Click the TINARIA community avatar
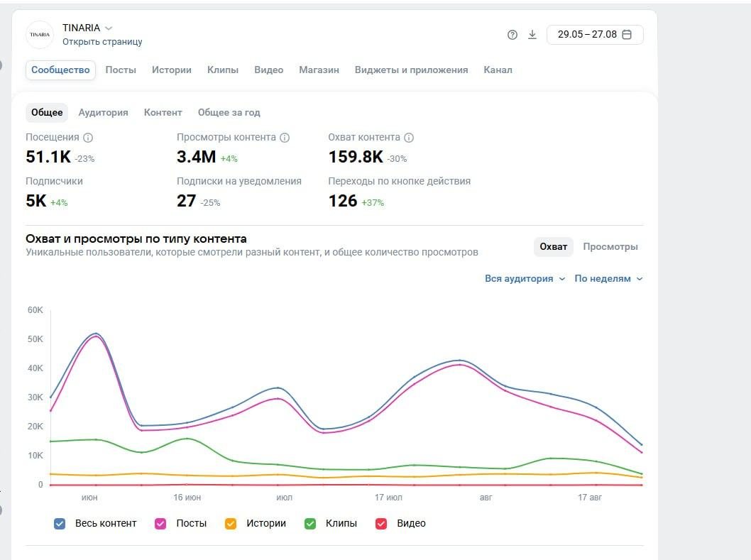The width and height of the screenshot is (751, 560). point(40,35)
